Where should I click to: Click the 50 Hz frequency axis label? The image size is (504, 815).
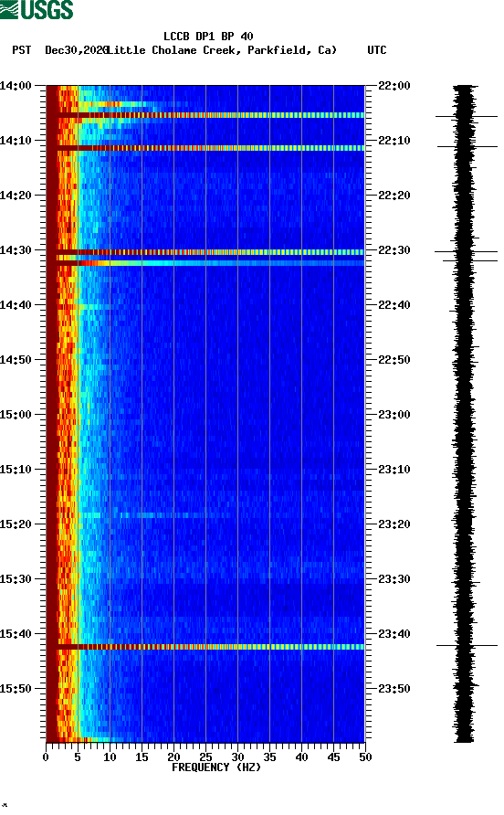(x=365, y=757)
